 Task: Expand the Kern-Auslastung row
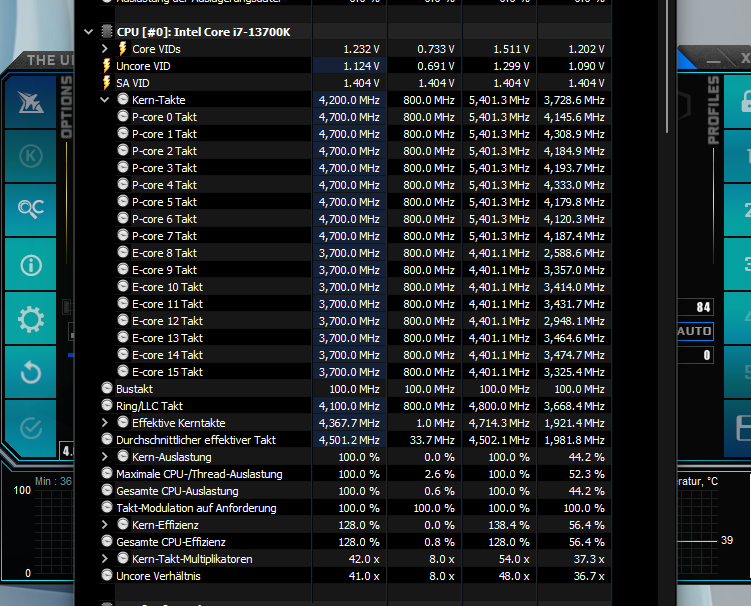tap(105, 457)
